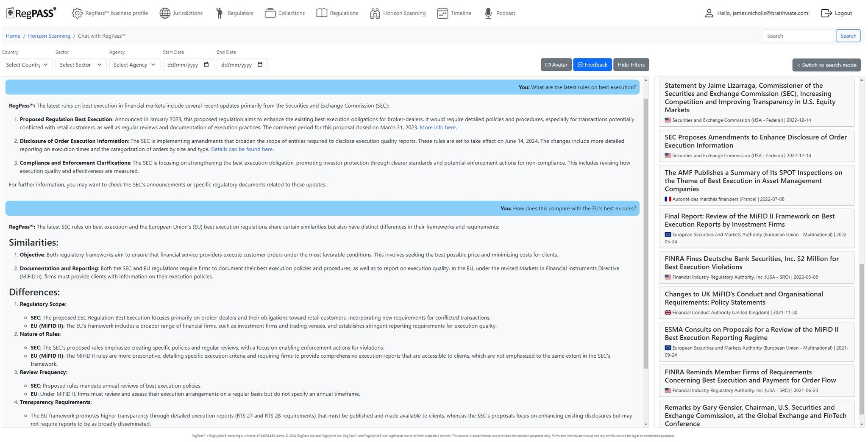868x442 pixels.
Task: Expand the Select Agency dropdown
Action: click(x=134, y=65)
